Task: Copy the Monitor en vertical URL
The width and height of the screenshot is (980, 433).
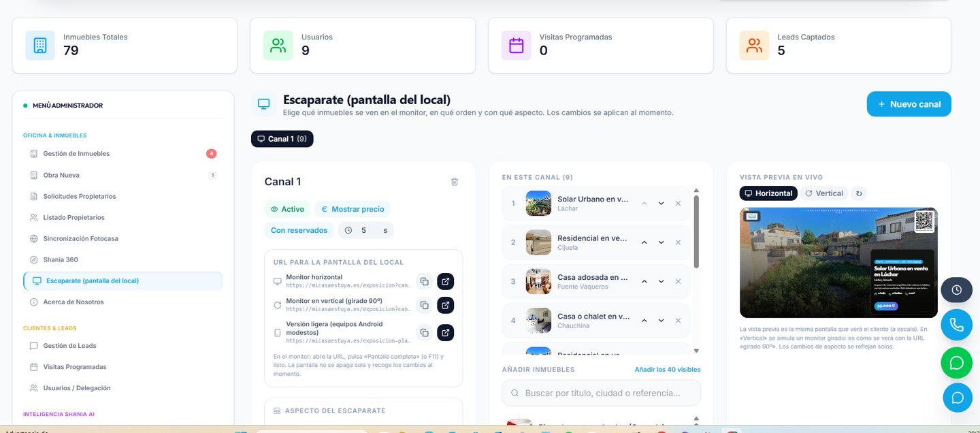Action: 424,305
